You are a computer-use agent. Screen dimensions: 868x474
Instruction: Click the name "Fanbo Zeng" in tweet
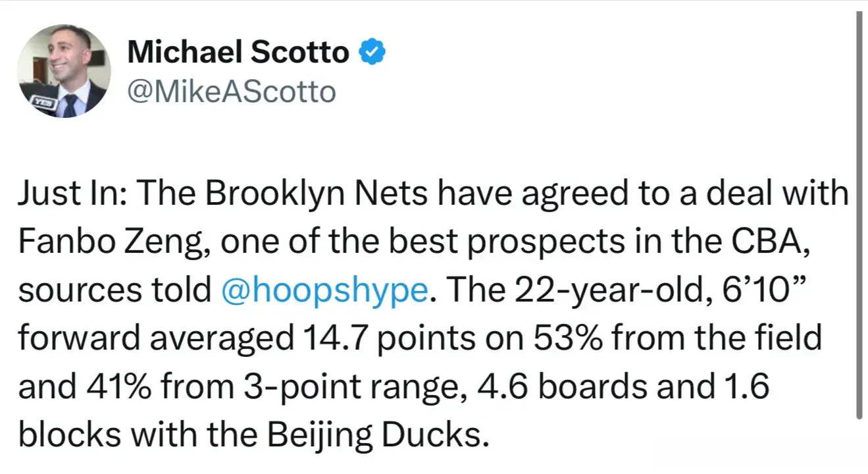(x=99, y=242)
